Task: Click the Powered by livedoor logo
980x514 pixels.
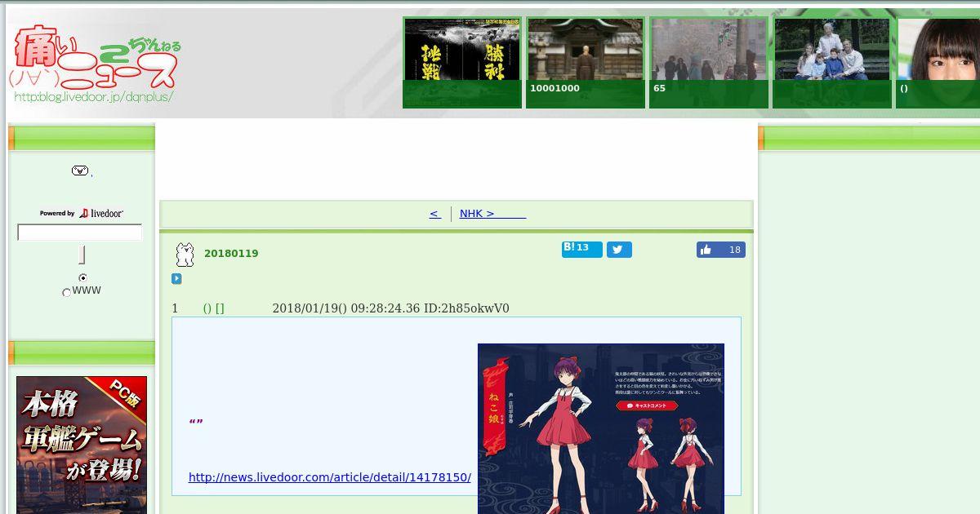Action: [82, 213]
